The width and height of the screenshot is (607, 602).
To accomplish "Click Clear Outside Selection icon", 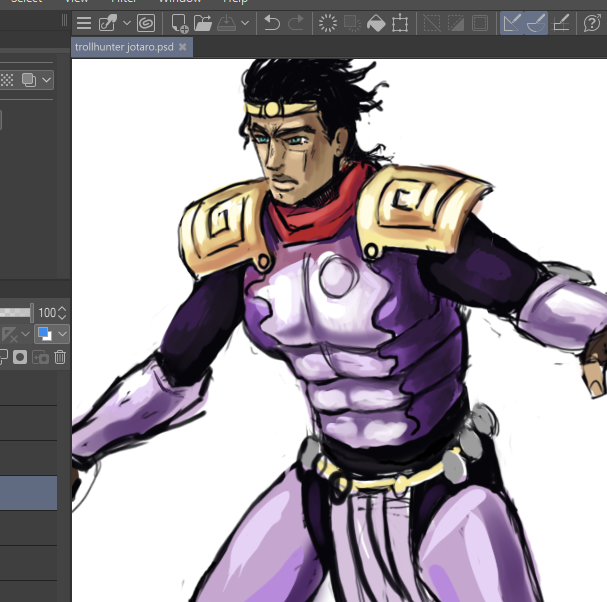I will point(352,23).
